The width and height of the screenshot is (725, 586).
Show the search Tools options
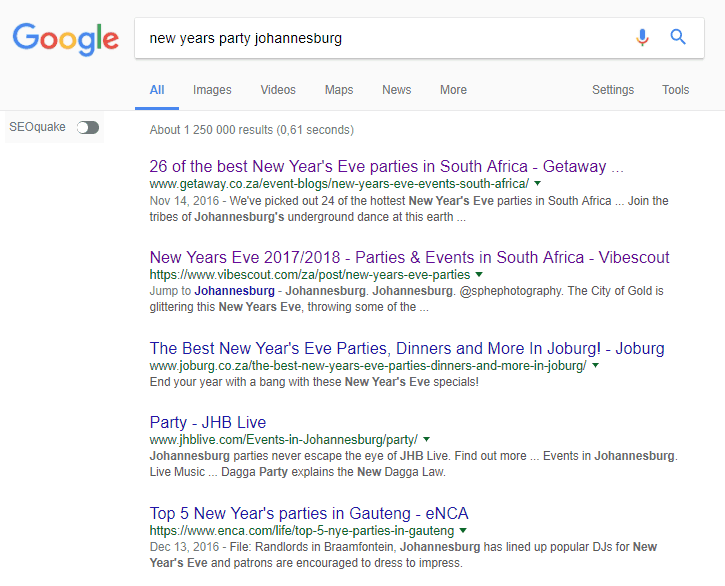pos(676,90)
